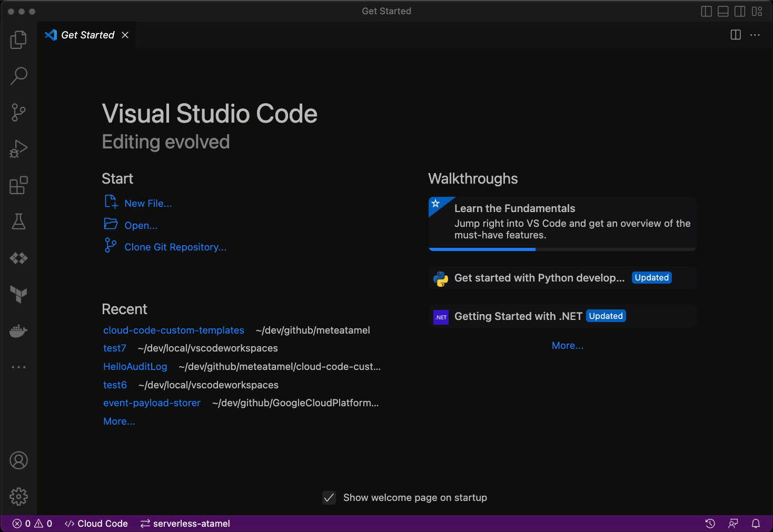Toggle secondary side bar layout icon
The width and height of the screenshot is (773, 532).
[x=740, y=11]
